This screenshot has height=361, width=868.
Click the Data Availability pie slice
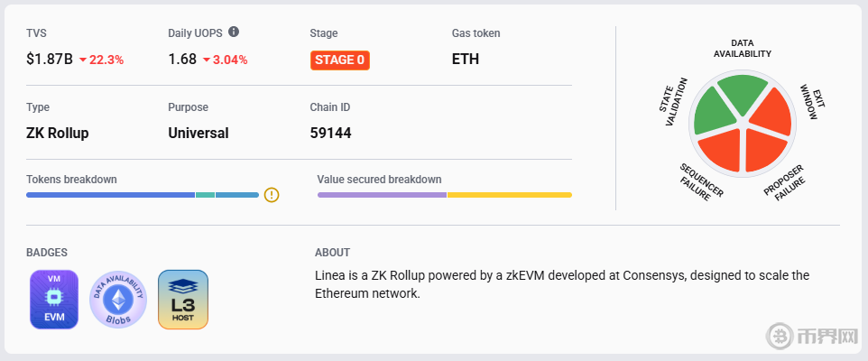(x=744, y=93)
